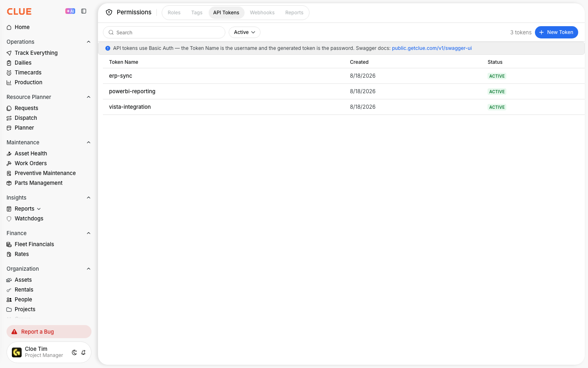Collapse the Resource Planner section

click(89, 97)
